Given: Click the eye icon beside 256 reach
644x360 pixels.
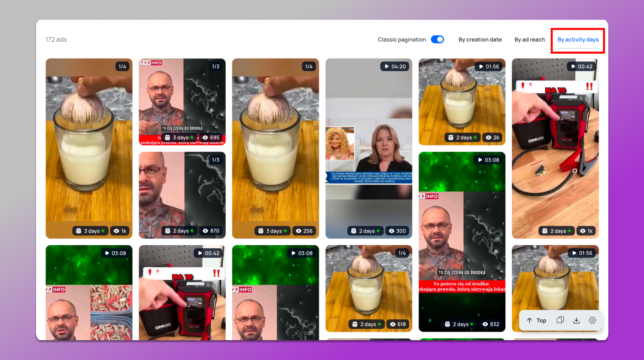Looking at the screenshot, I should [x=299, y=231].
